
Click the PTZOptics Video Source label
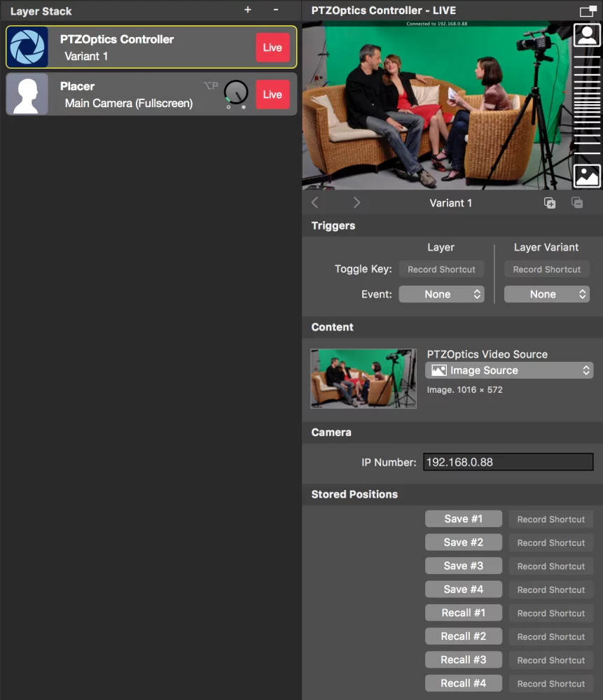pyautogui.click(x=487, y=354)
